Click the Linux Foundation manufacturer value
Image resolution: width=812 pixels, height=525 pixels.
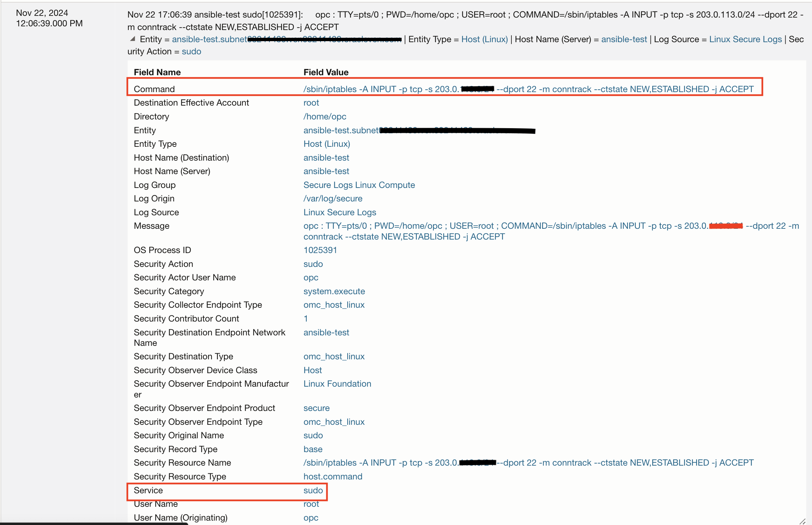tap(337, 384)
